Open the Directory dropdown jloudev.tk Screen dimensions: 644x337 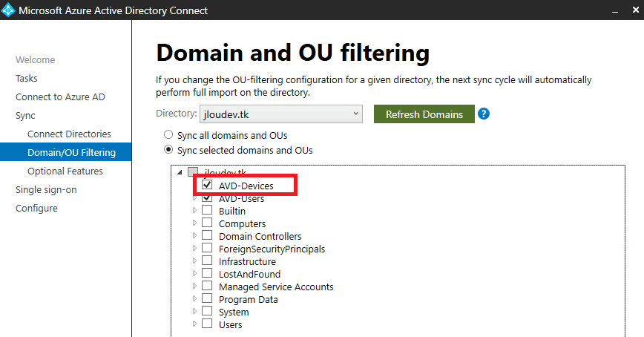281,114
